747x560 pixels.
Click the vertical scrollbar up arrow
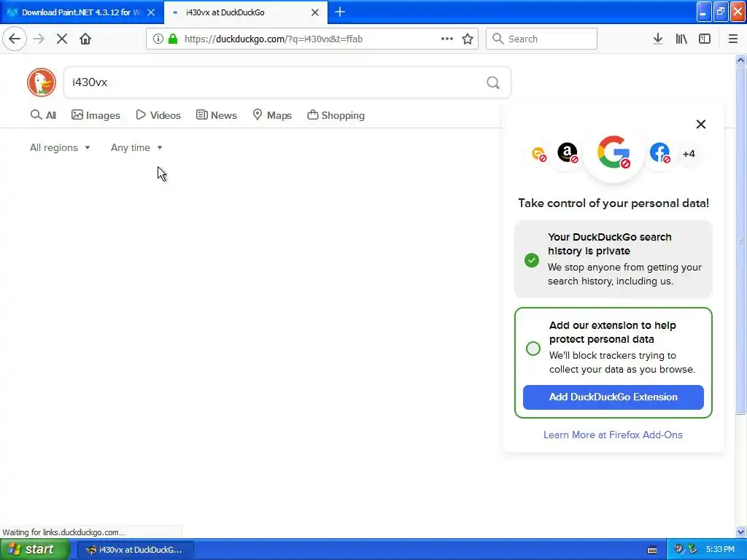740,60
